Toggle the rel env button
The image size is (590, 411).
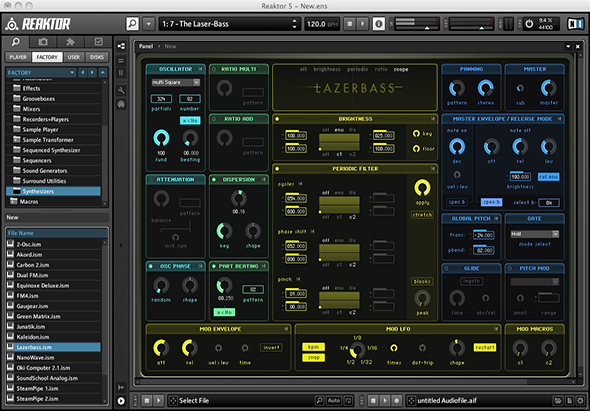[x=548, y=177]
